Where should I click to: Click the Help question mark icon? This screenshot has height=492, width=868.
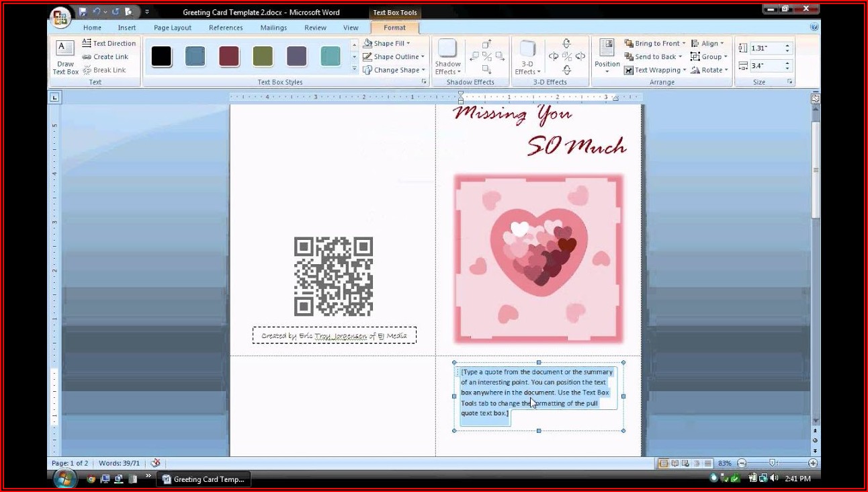pos(814,28)
